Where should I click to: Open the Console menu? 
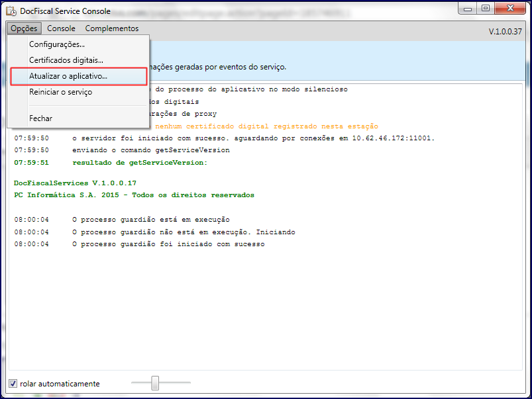(x=61, y=28)
